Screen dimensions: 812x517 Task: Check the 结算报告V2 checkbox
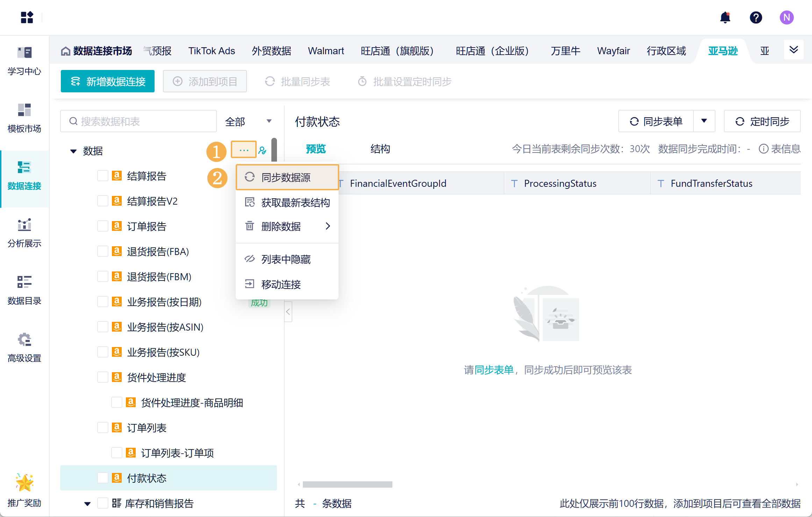pyautogui.click(x=102, y=201)
